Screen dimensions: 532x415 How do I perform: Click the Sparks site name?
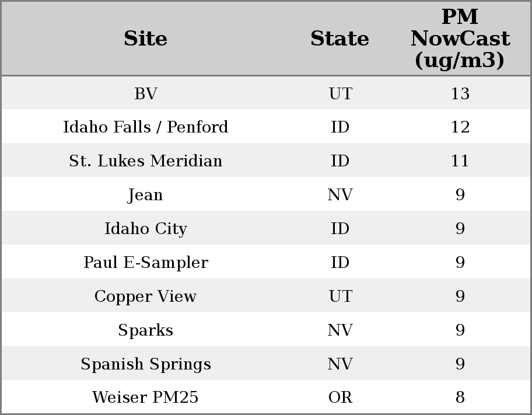coord(145,330)
